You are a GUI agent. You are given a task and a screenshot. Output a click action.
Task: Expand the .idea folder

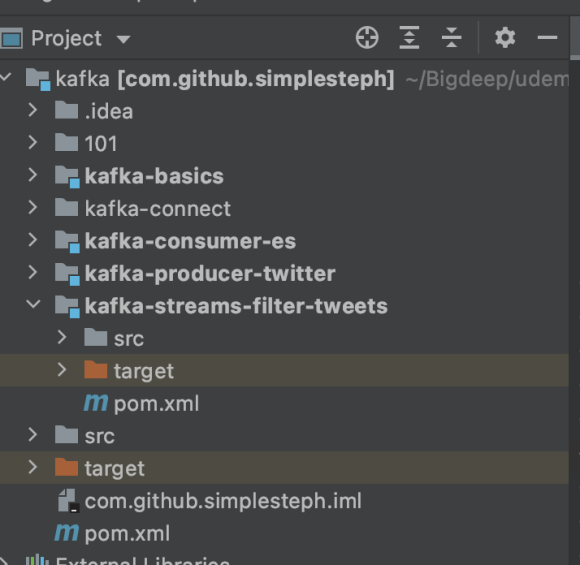click(33, 110)
